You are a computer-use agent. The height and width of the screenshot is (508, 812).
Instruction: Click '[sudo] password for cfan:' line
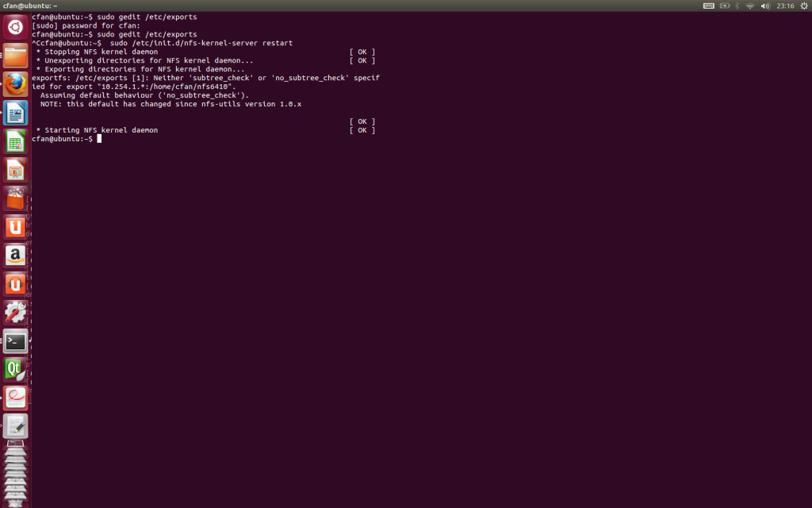pos(86,25)
